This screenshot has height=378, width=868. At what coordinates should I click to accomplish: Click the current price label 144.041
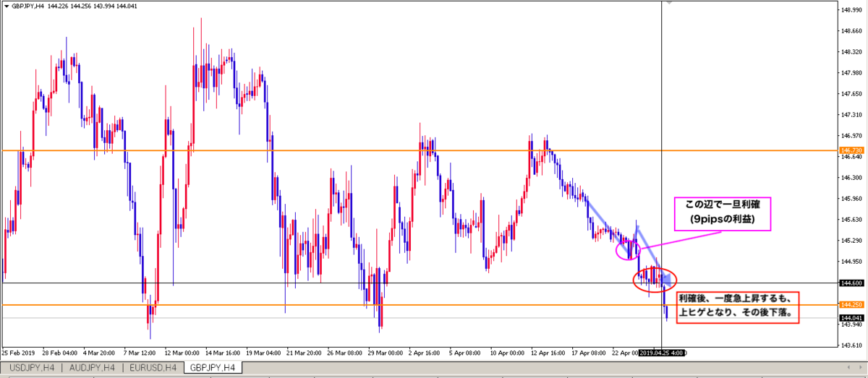tap(852, 318)
